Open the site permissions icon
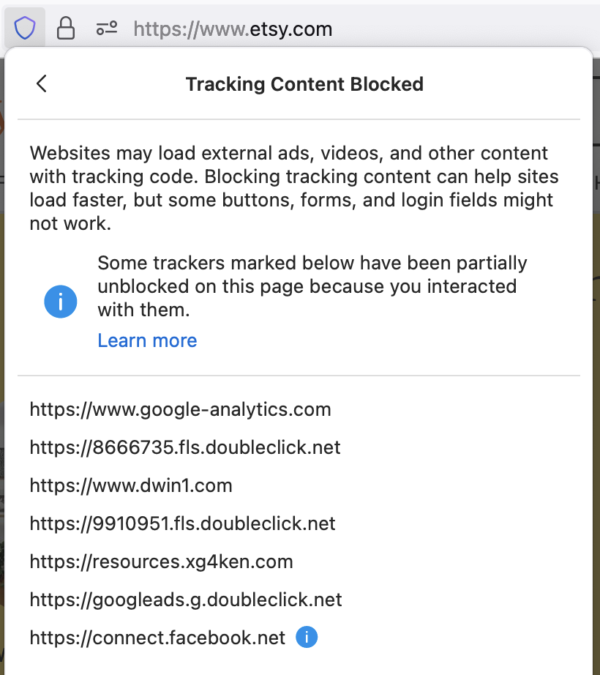The width and height of the screenshot is (600, 675). coord(107,29)
